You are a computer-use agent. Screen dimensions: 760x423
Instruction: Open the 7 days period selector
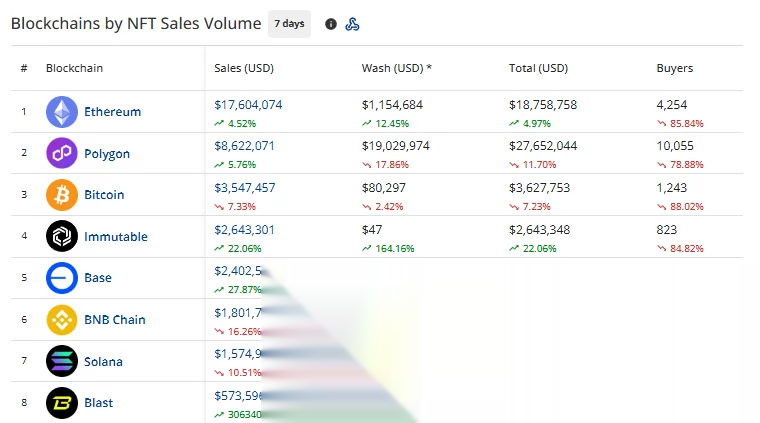(x=289, y=24)
